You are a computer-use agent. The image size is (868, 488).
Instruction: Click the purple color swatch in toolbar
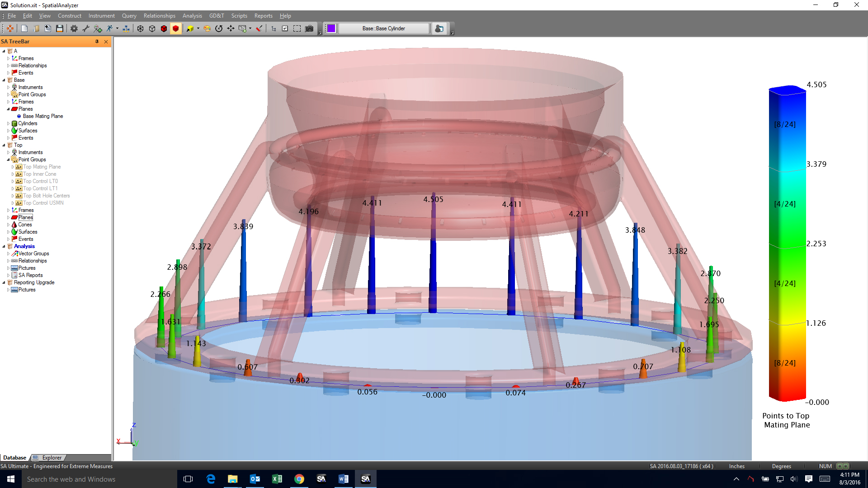(331, 28)
